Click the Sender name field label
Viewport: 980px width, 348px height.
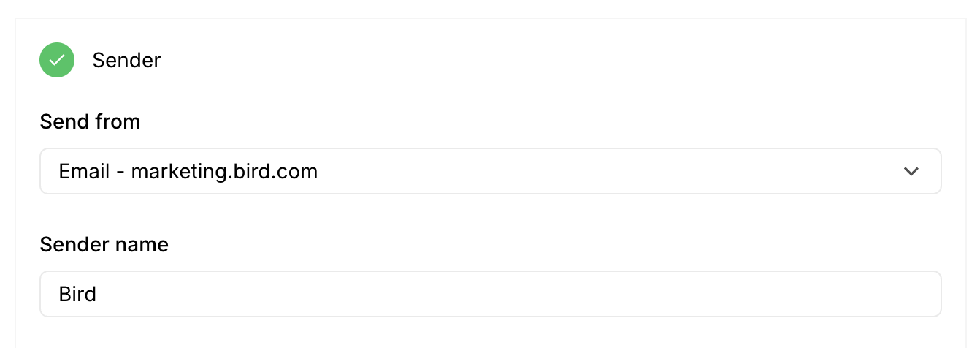pos(104,244)
